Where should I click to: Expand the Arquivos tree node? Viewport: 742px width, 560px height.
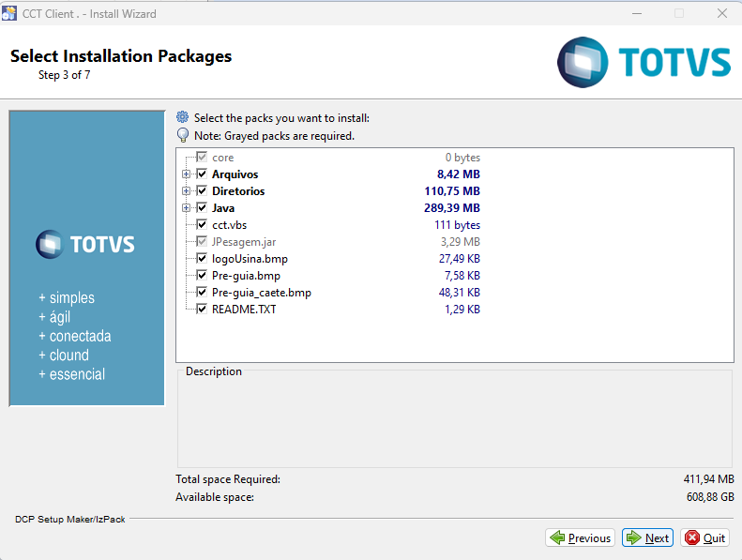186,174
